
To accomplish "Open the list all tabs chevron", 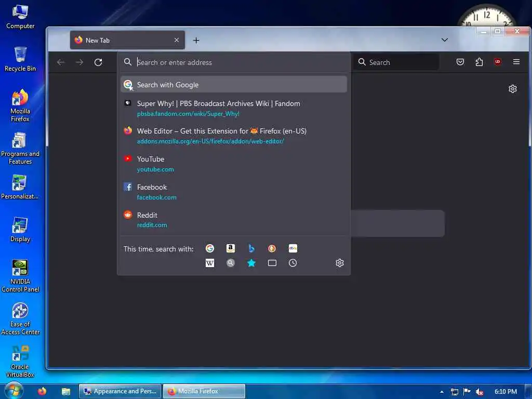I will (x=445, y=40).
